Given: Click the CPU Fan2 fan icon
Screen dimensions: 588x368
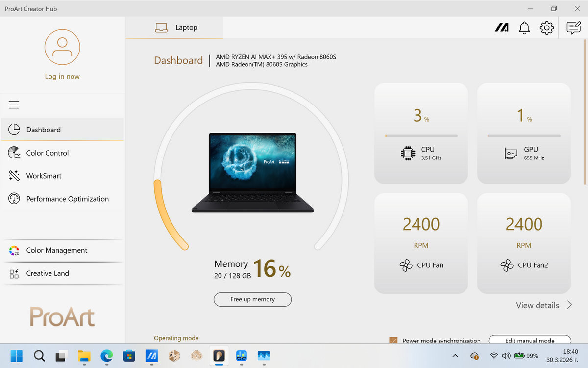Looking at the screenshot, I should point(507,265).
